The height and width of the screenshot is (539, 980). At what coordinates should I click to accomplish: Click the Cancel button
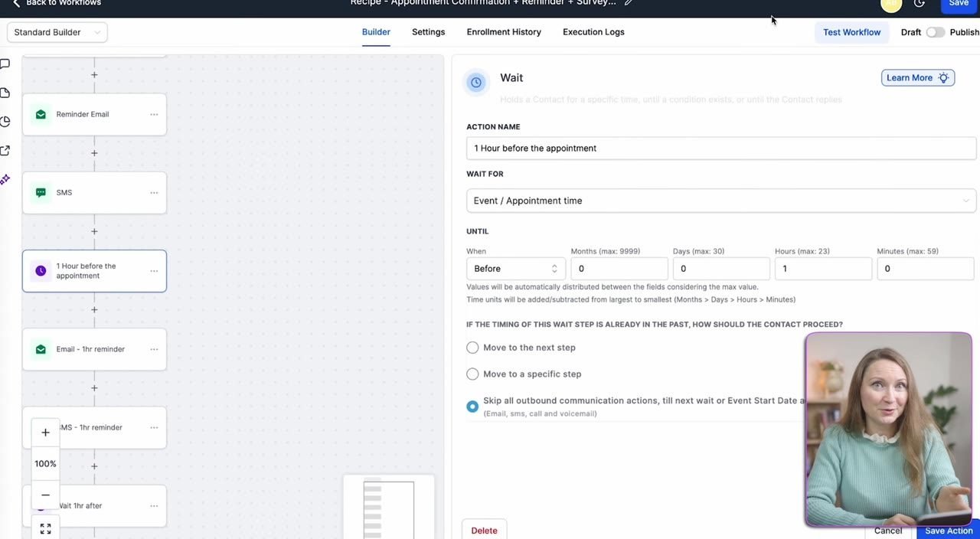(888, 531)
